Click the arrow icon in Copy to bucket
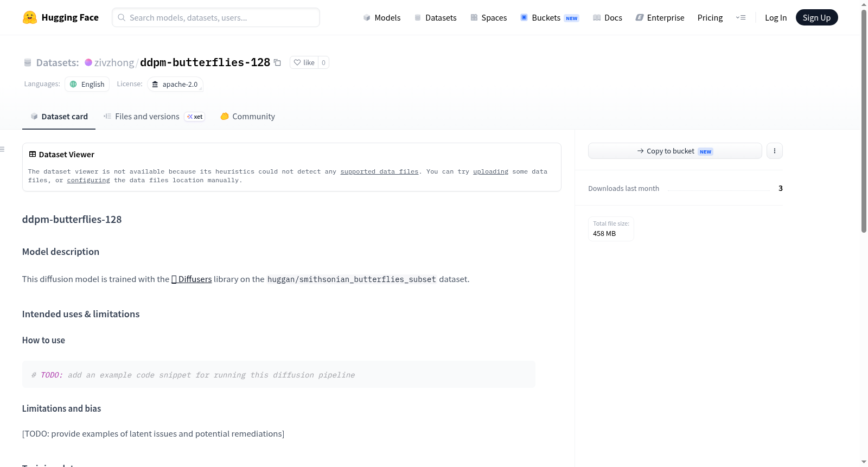The width and height of the screenshot is (868, 467). pyautogui.click(x=641, y=151)
